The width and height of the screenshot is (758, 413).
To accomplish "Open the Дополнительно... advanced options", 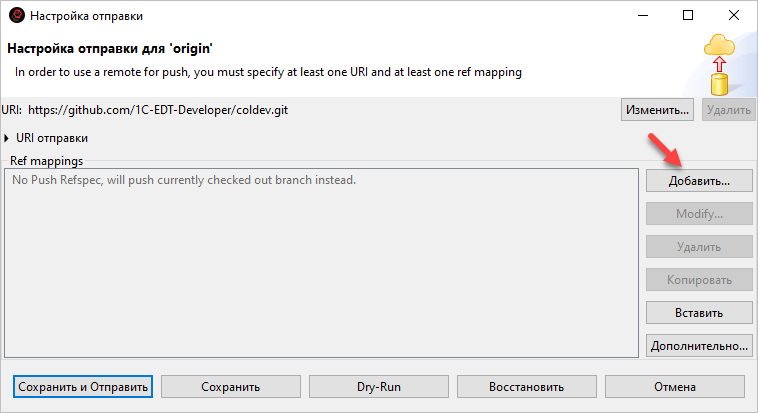I will click(x=699, y=346).
